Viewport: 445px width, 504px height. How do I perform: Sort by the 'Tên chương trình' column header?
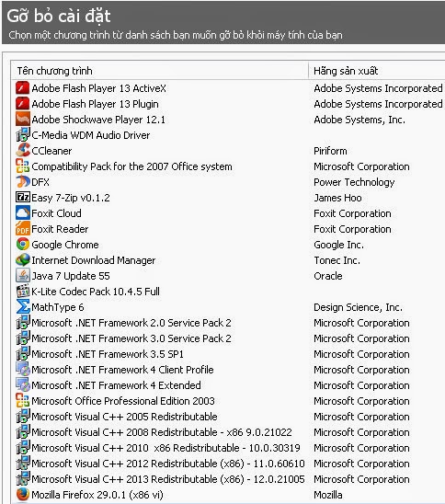[x=160, y=71]
